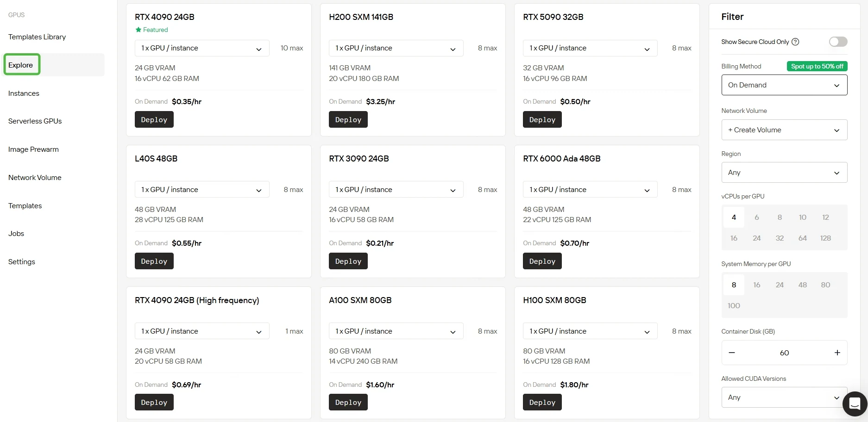Click the $0.21/hr price text

(380, 243)
